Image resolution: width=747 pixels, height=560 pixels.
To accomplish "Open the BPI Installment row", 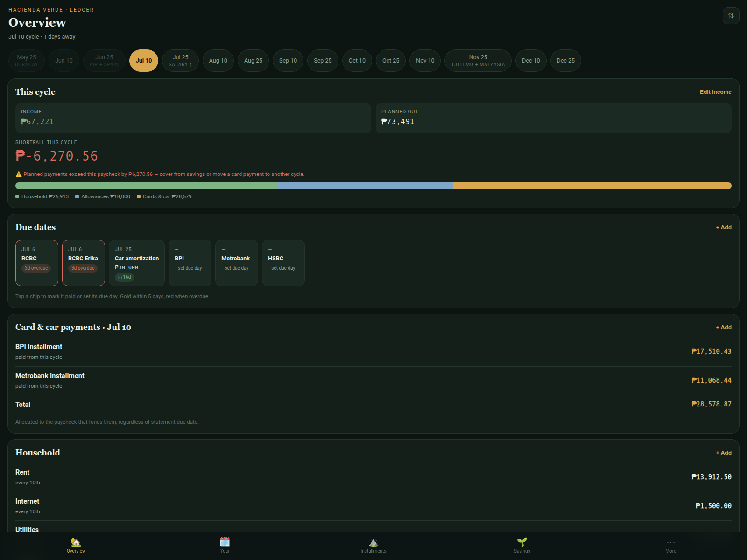I will tap(373, 352).
